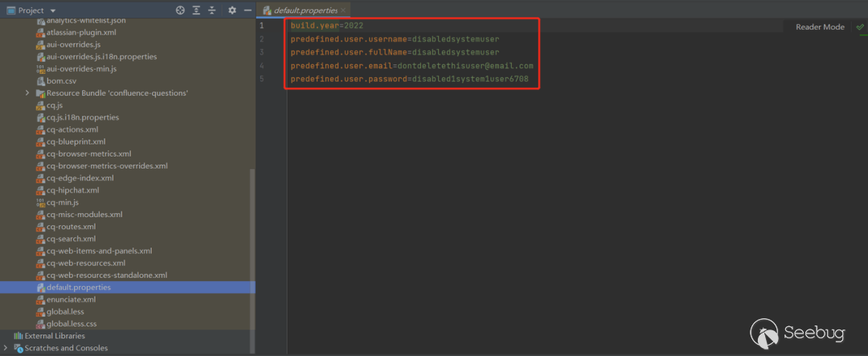Click the Scratches and Consoles label
Viewport: 868px width, 356px height.
coord(66,348)
